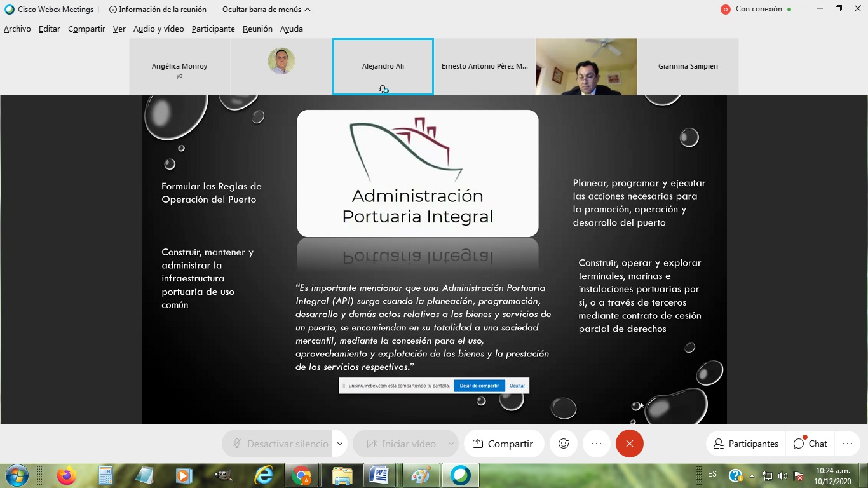Click Información de la reunión
Viewport: 868px width, 488px height.
click(x=158, y=10)
